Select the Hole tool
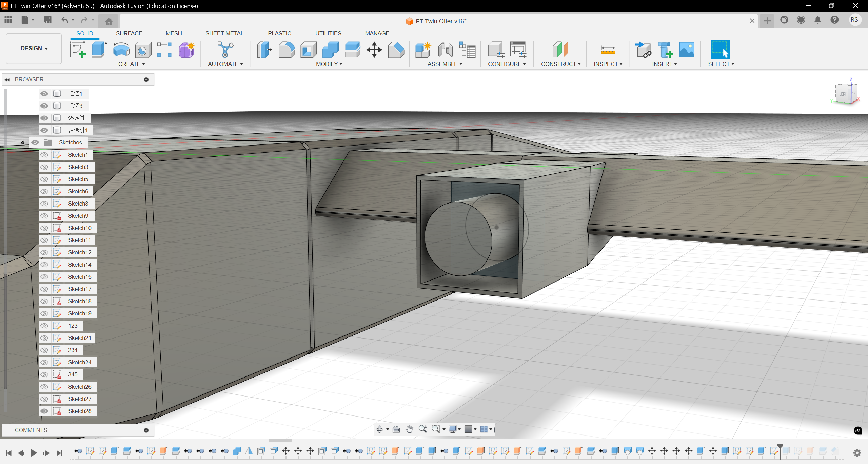Viewport: 868px width, 464px height. (x=143, y=50)
